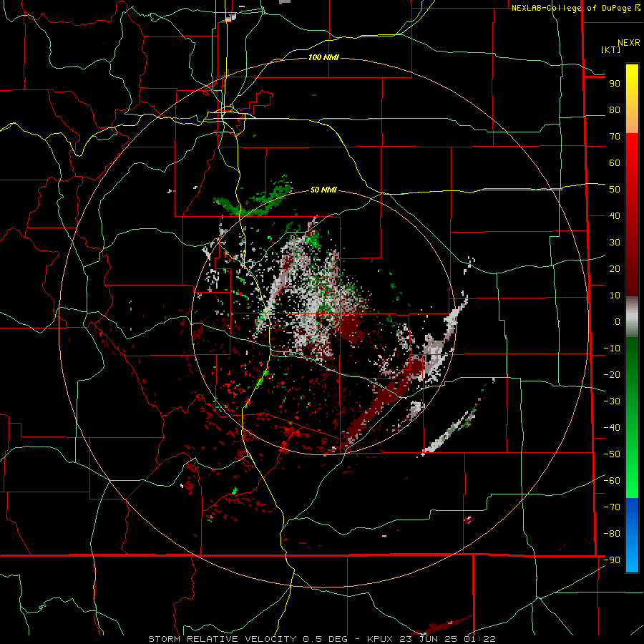Click the blue bottom segment of the color bar

click(x=632, y=535)
